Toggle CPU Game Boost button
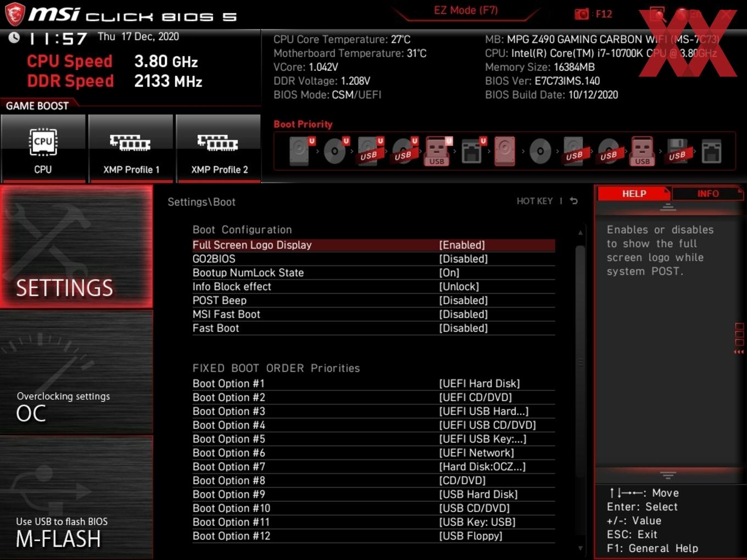 (x=43, y=148)
